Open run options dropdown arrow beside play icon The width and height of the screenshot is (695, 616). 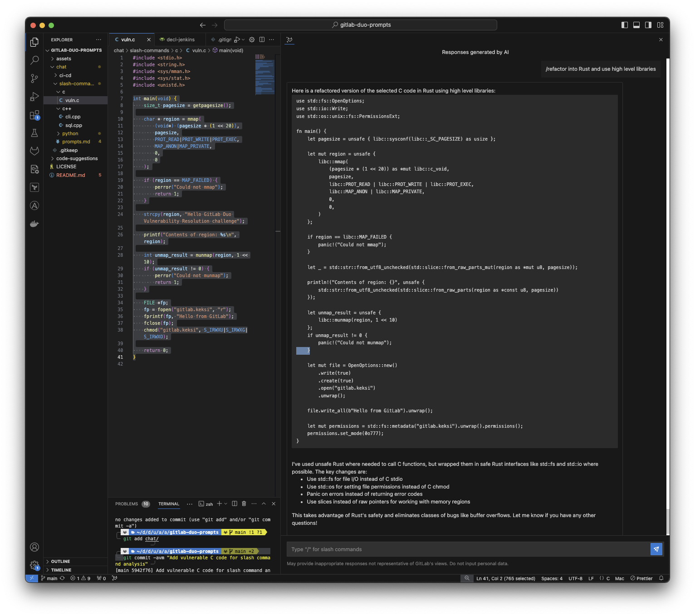(x=243, y=39)
